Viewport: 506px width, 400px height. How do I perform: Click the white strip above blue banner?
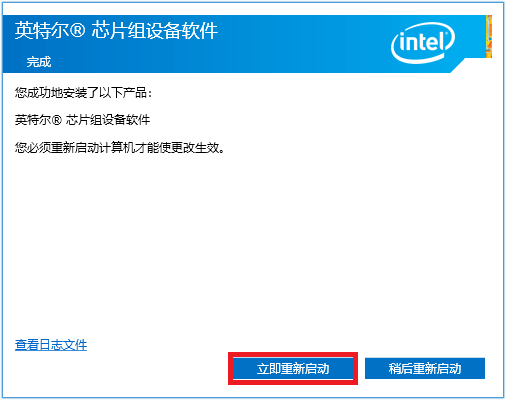click(253, 9)
